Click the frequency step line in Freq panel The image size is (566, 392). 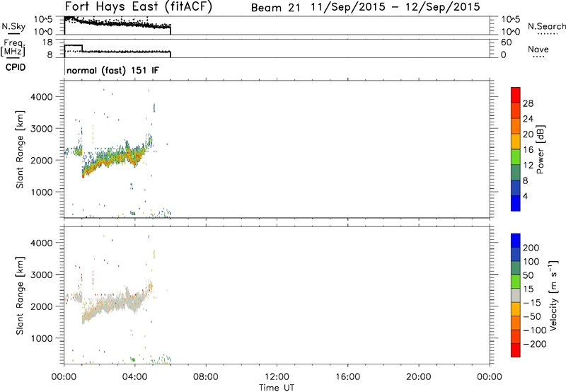pos(117,52)
